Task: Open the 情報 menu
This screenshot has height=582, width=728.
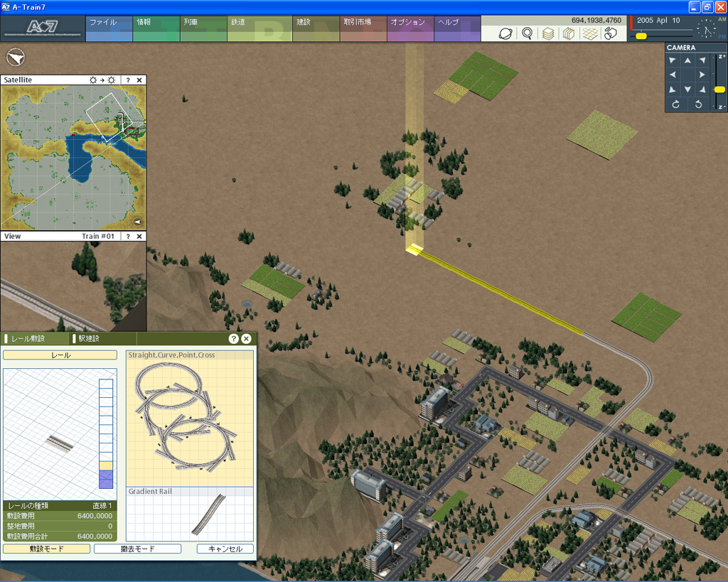Action: (x=156, y=28)
